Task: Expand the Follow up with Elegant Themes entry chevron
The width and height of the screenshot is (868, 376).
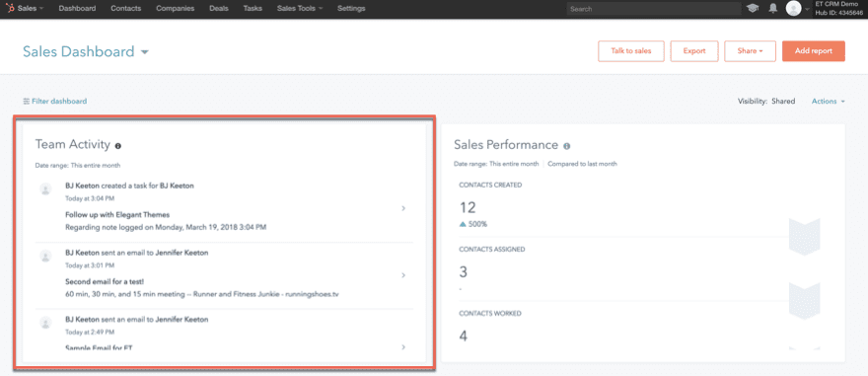Action: (403, 208)
